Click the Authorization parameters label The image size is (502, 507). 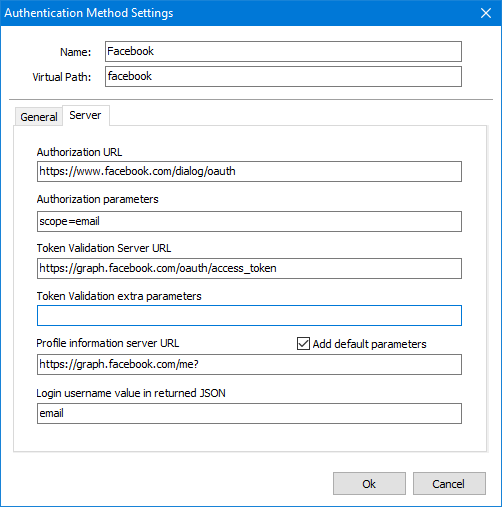tap(97, 199)
